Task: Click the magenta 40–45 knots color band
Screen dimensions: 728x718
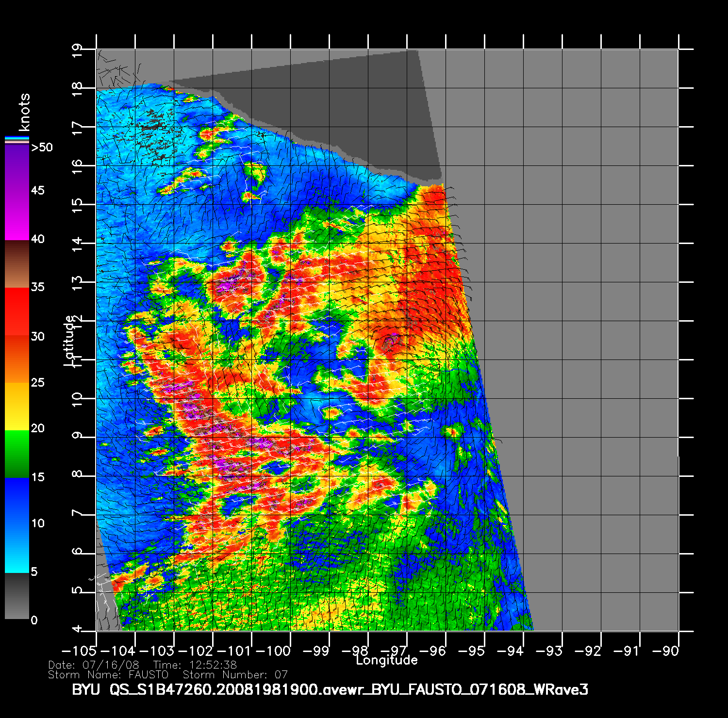Action: pyautogui.click(x=17, y=215)
